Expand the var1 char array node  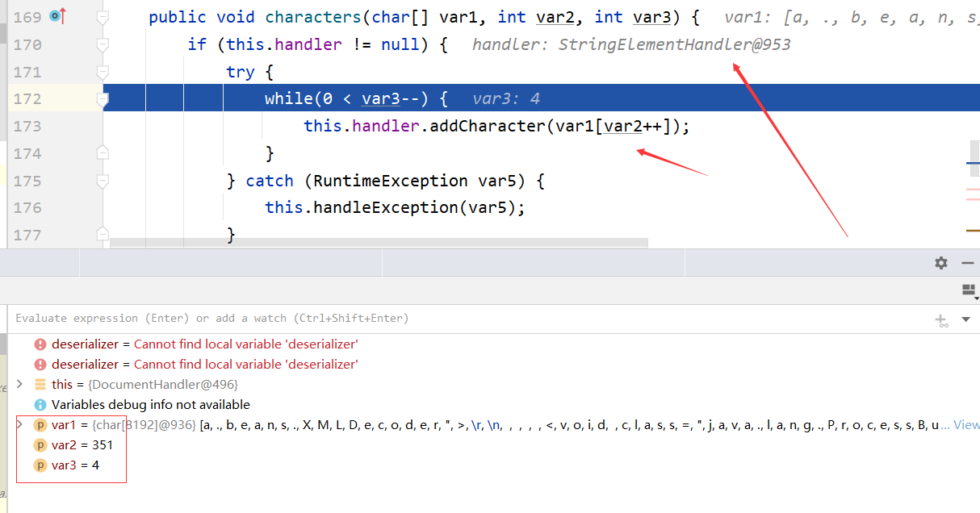[19, 424]
